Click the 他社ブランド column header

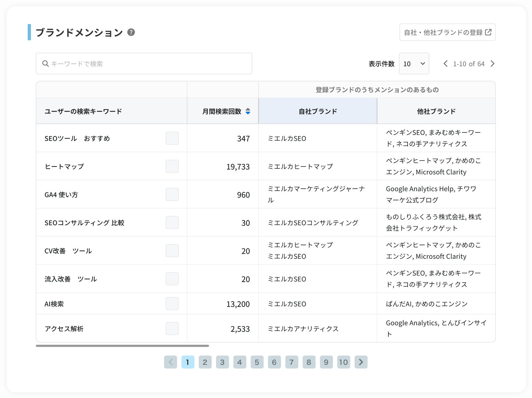(x=436, y=111)
